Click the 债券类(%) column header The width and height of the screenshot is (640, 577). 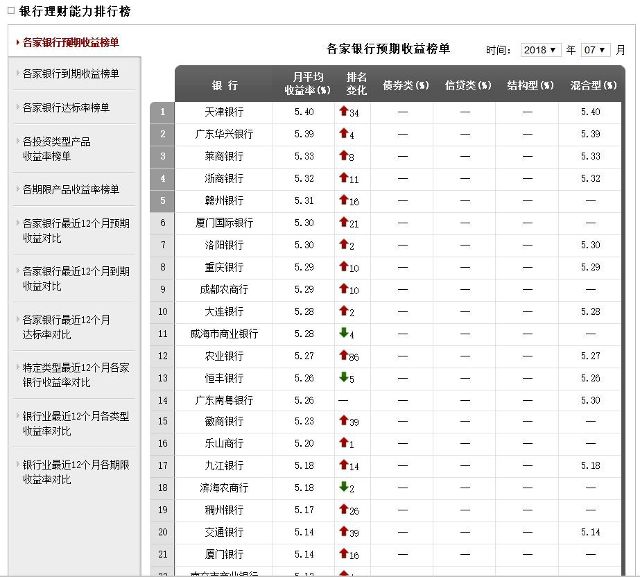406,85
